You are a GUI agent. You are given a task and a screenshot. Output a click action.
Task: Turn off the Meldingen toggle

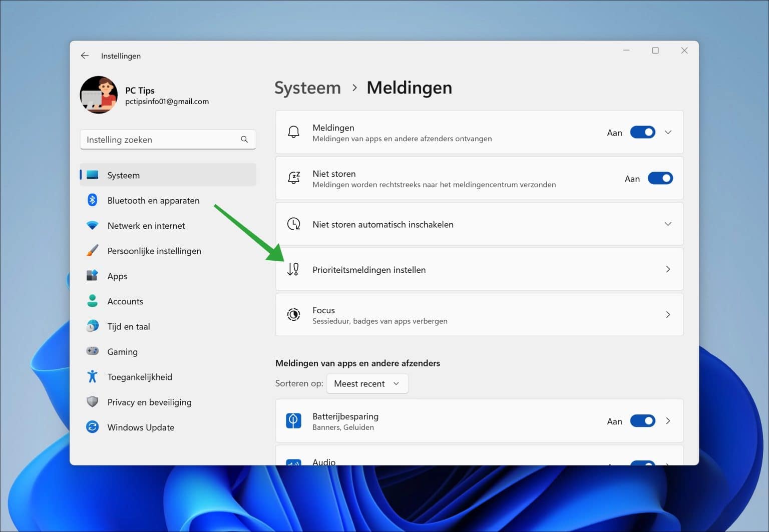tap(642, 132)
